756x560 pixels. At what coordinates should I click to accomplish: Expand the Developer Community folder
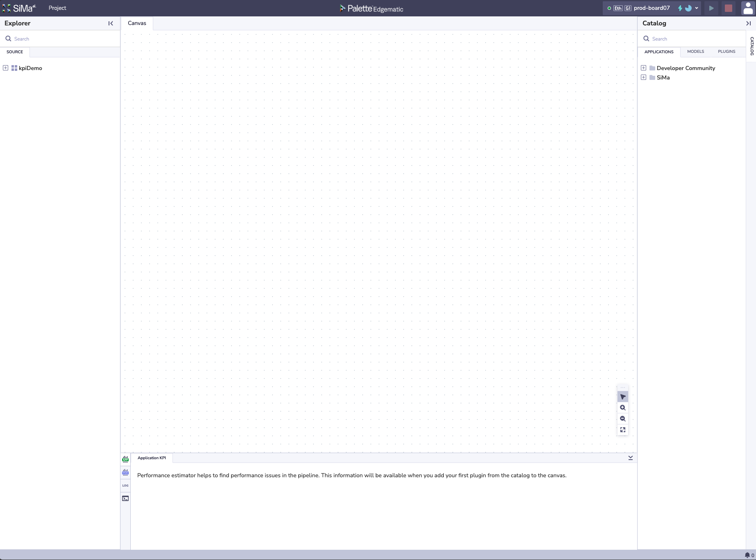coord(643,68)
